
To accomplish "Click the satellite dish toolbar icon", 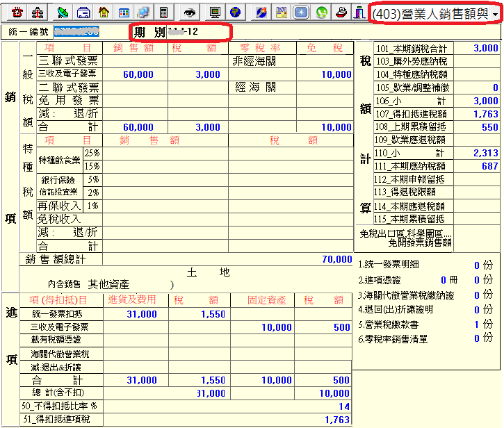I will [x=63, y=12].
